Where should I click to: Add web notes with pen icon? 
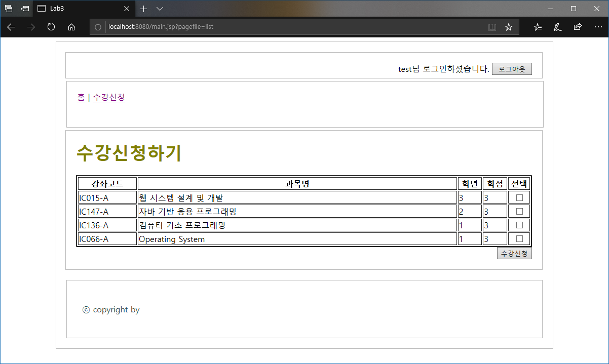(x=557, y=27)
